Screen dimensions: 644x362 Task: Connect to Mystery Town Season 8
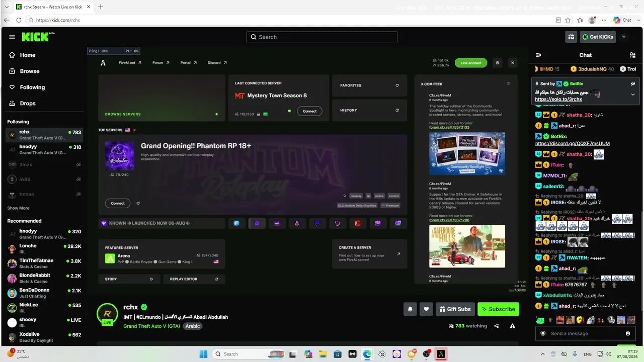tap(309, 111)
